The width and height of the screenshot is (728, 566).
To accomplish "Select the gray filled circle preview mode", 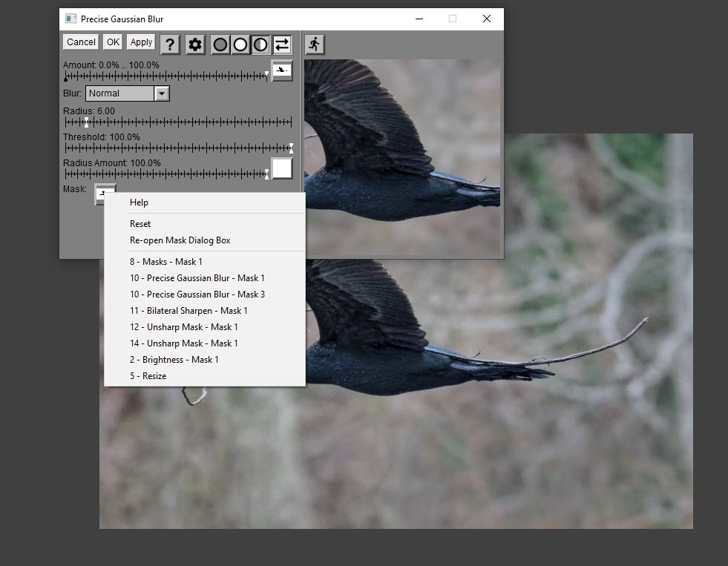I will (x=220, y=45).
